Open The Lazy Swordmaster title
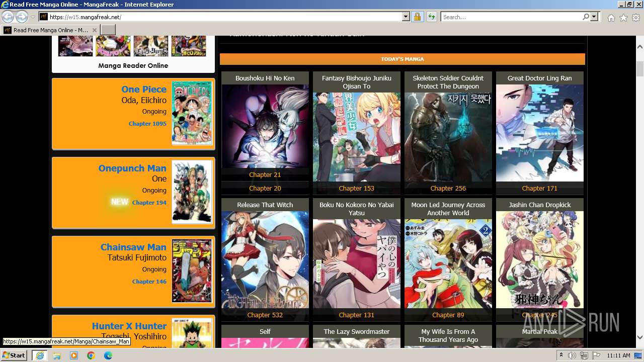The image size is (644, 362). 357,332
